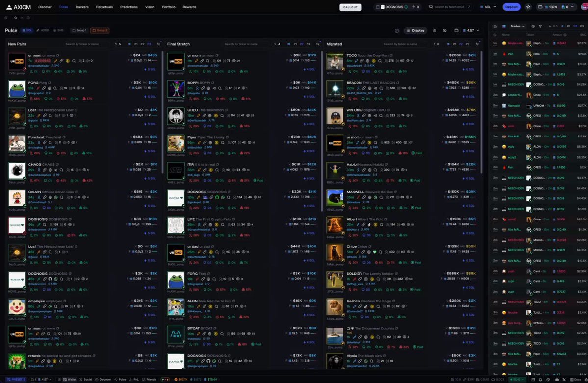Image resolution: width=588 pixels, height=383 pixels.
Task: Click quick-buy lightning amount in Final Stretch header
Action: (x=277, y=44)
